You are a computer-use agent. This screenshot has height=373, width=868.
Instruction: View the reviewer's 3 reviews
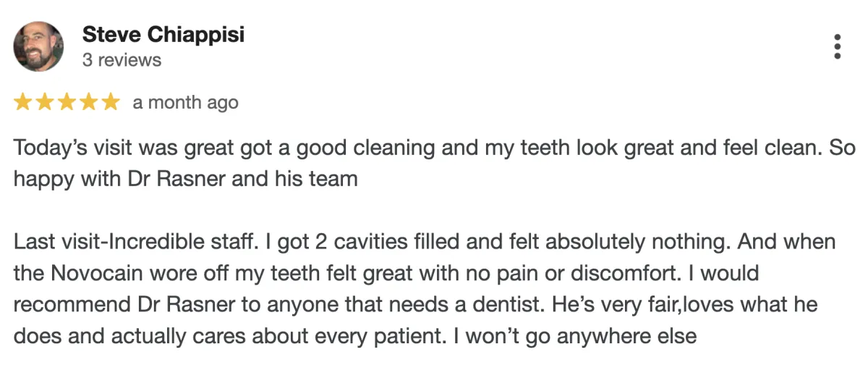pyautogui.click(x=122, y=60)
